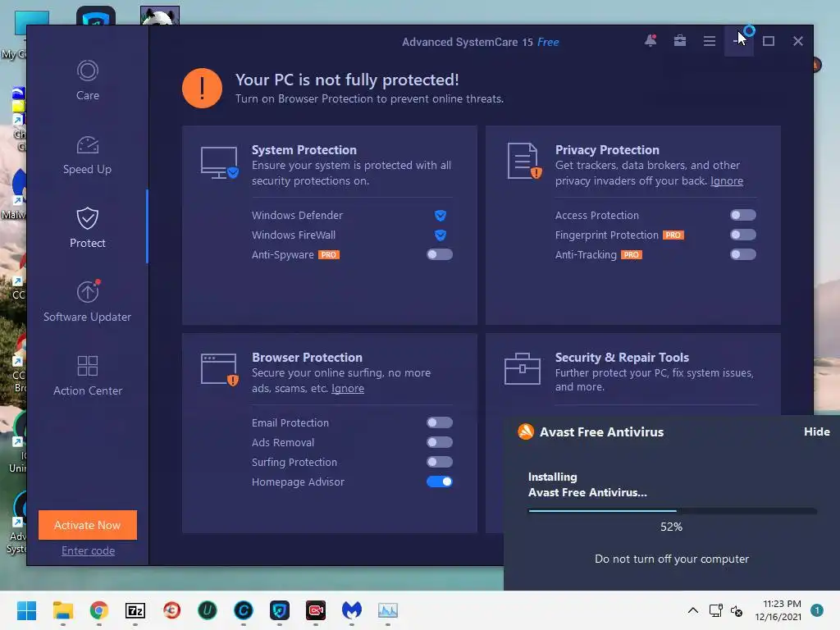
Task: Open the screen recorder taskbar icon
Action: click(x=316, y=610)
